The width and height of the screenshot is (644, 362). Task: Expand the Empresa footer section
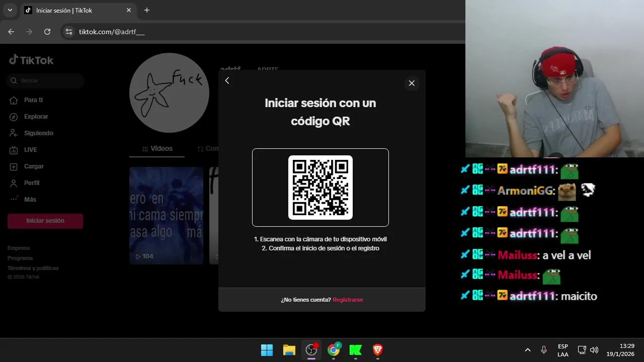click(19, 248)
